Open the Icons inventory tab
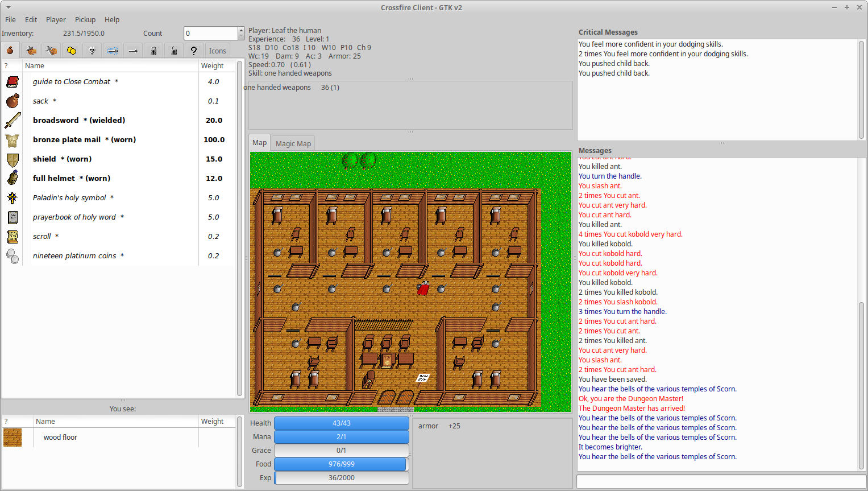This screenshot has width=868, height=491. 217,51
